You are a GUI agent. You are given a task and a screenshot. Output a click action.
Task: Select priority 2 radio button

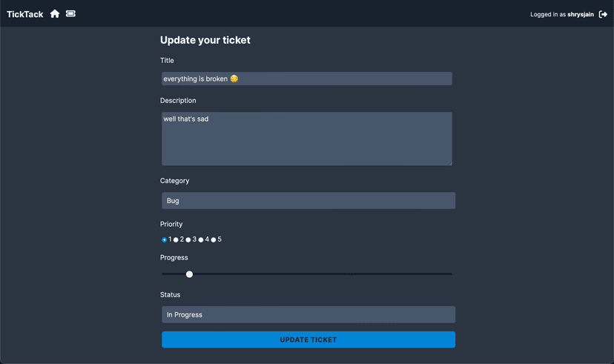coord(176,239)
